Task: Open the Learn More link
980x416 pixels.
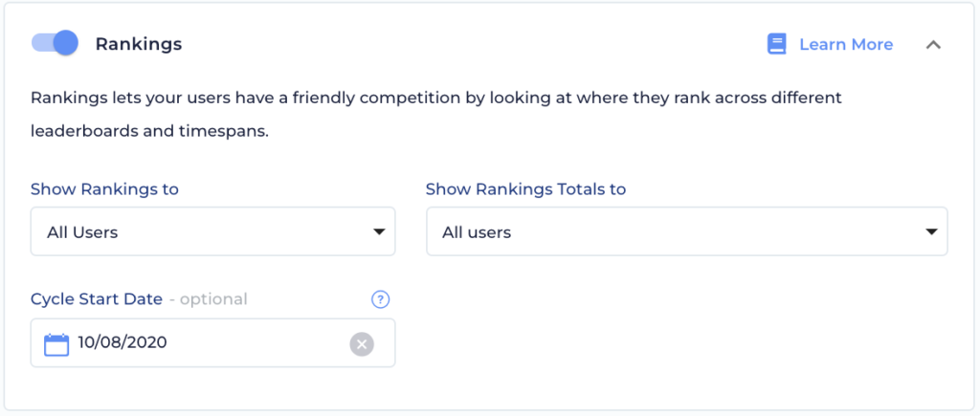Action: click(x=846, y=44)
